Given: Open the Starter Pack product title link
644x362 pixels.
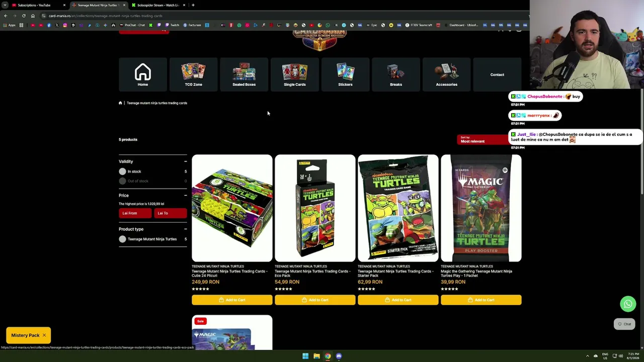Looking at the screenshot, I should 395,274.
